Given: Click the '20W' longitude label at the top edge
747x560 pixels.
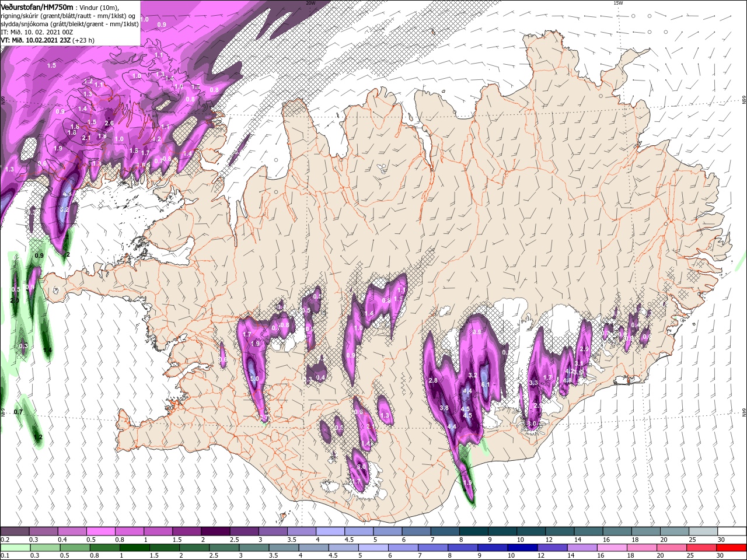Looking at the screenshot, I should click(310, 3).
